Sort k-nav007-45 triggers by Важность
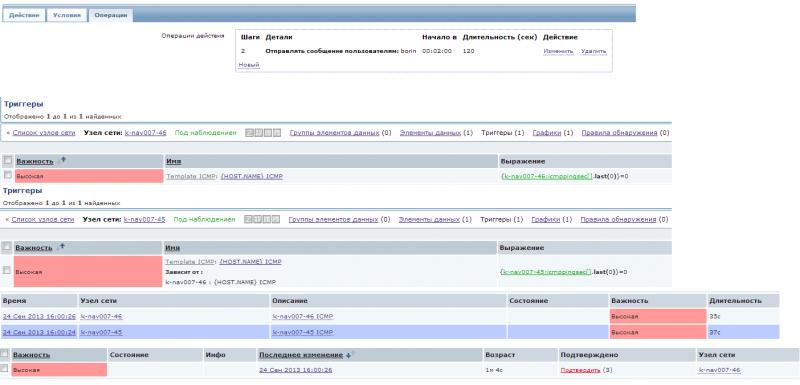 [34, 247]
